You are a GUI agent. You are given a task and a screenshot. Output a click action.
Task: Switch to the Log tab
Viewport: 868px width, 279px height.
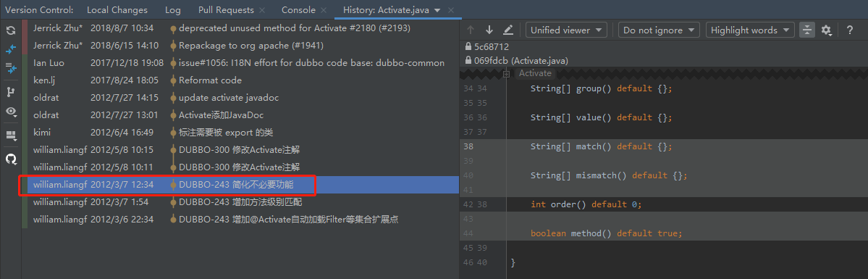(173, 10)
